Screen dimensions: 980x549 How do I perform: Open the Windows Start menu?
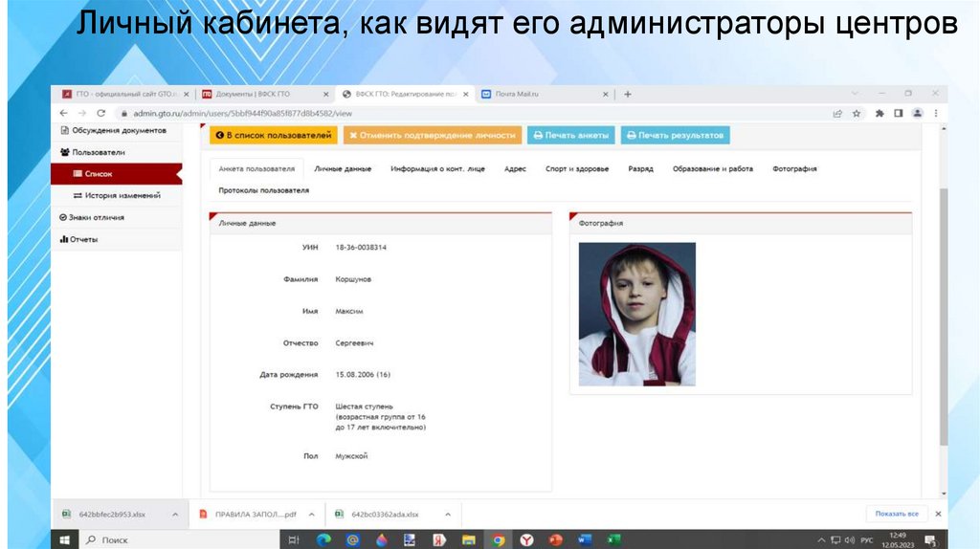tap(66, 540)
